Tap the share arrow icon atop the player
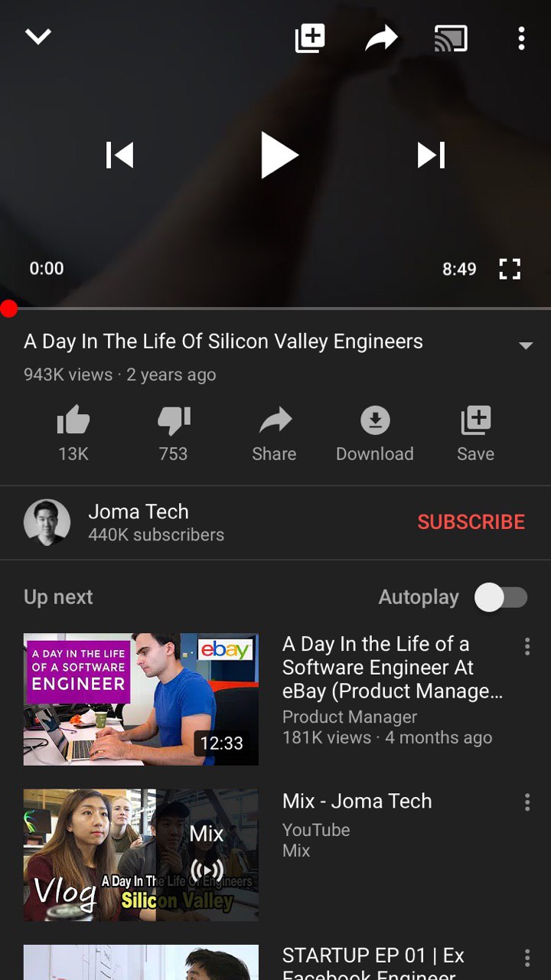This screenshot has width=551, height=980. pos(381,38)
